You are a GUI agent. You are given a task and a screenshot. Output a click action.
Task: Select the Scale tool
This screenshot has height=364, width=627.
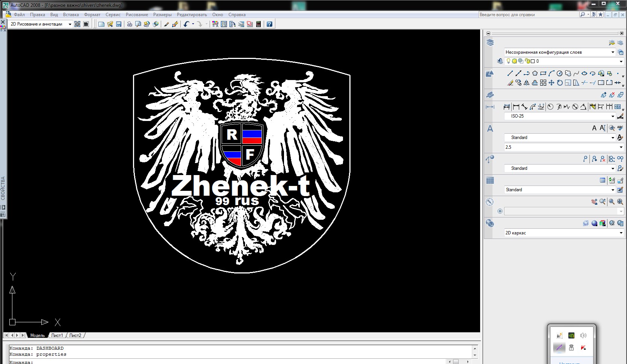(568, 83)
